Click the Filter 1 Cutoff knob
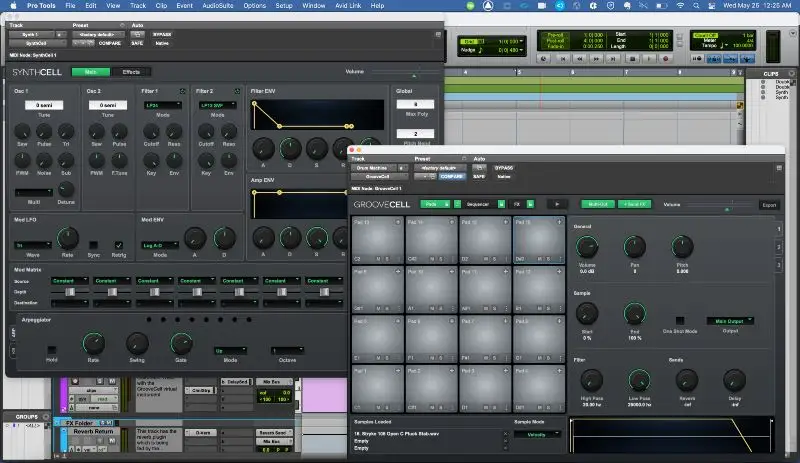 pyautogui.click(x=153, y=130)
